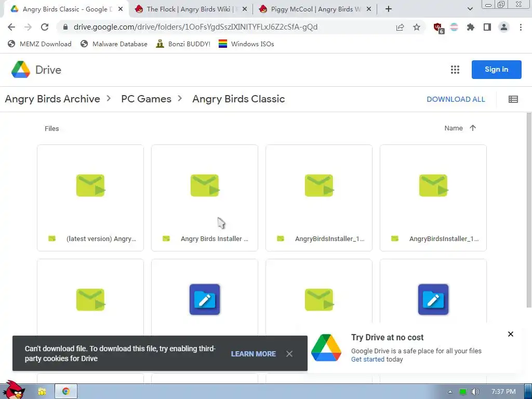Select the Angry Birds Classic Google Drive tab

coord(66,9)
